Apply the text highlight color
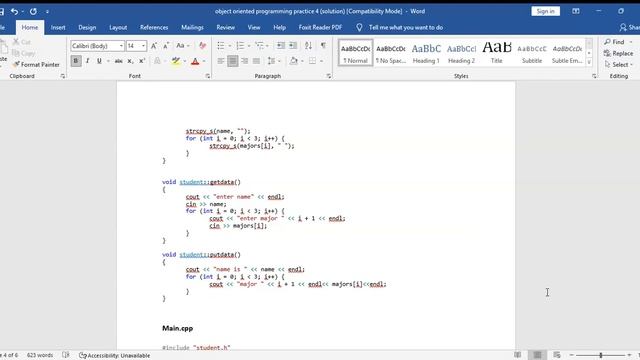Screen dimensions: 640x360 click(x=176, y=61)
